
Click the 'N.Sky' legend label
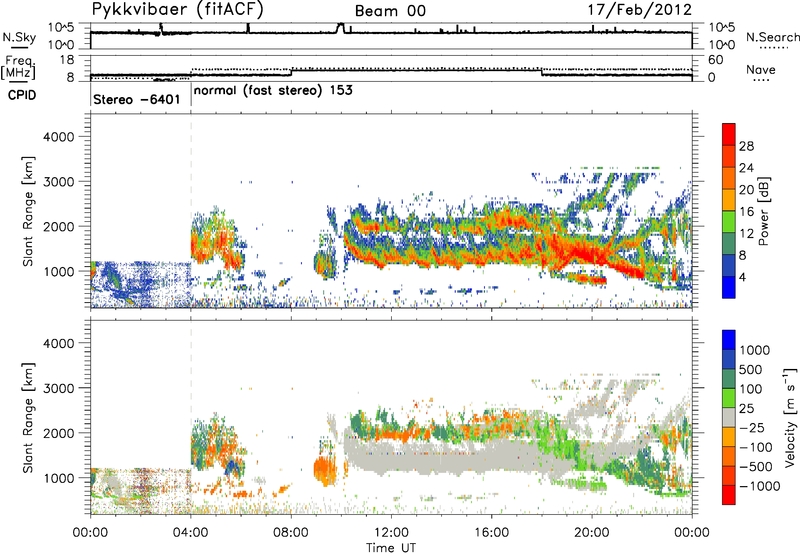click(19, 38)
